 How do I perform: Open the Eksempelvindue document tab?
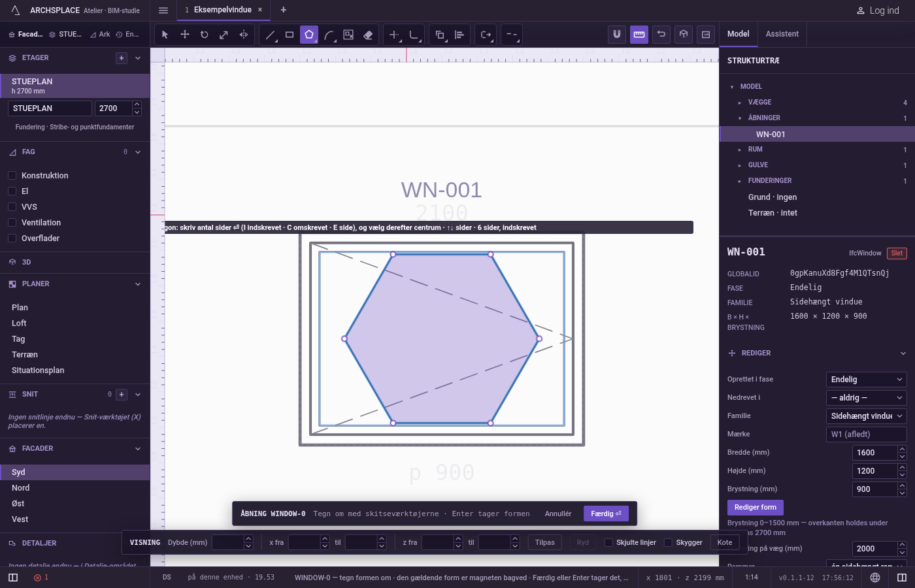coord(222,10)
